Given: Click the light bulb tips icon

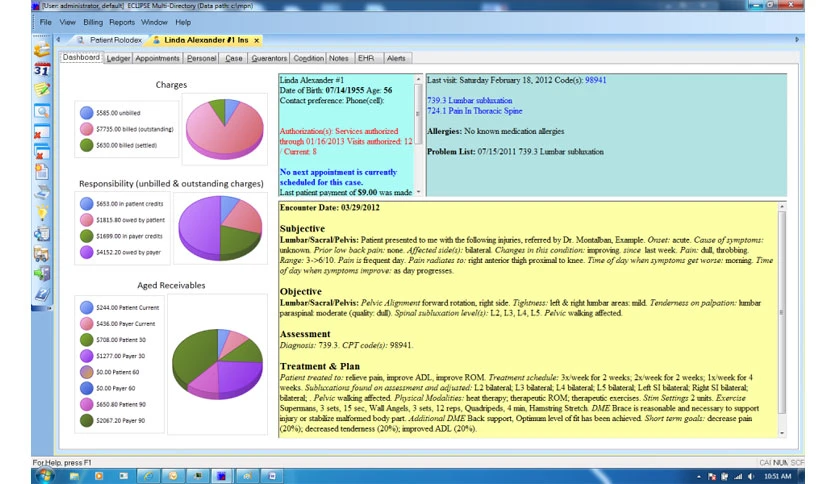Looking at the screenshot, I should 42,213.
